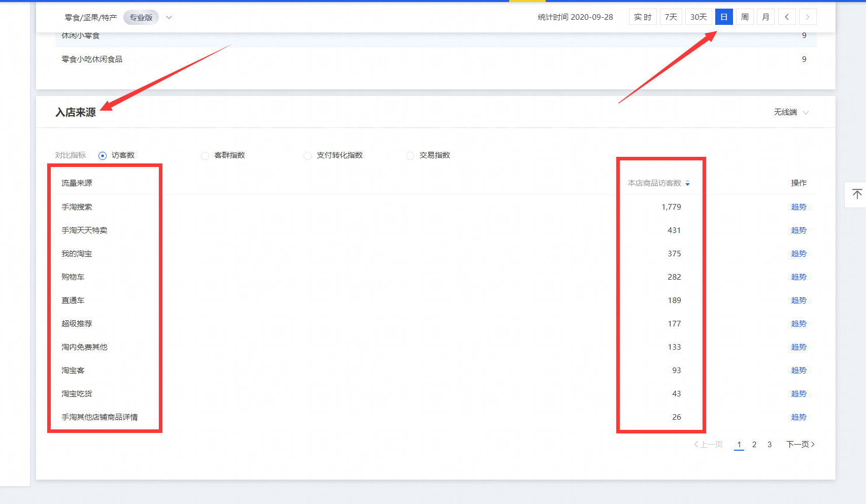Click the visitor count 431
Screen dimensions: 866x504
tap(674, 230)
